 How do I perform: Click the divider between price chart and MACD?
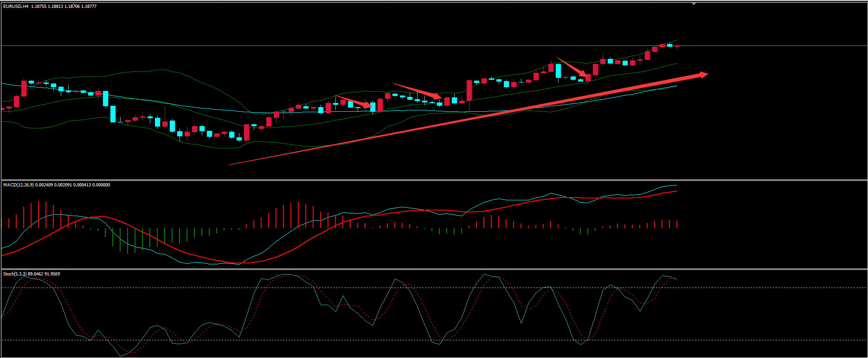coord(434,180)
